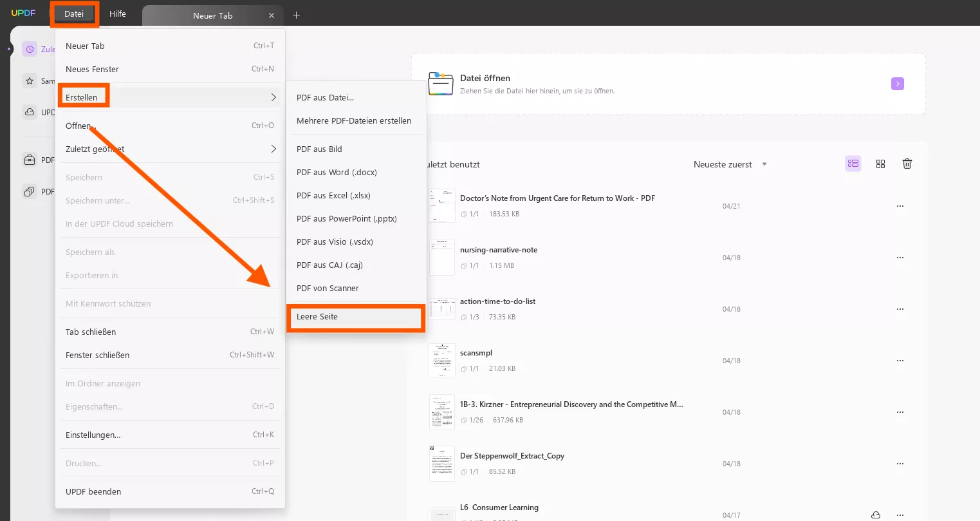This screenshot has width=980, height=521.
Task: Expand Zuletzt geöffnet submenu arrow
Action: tap(273, 149)
